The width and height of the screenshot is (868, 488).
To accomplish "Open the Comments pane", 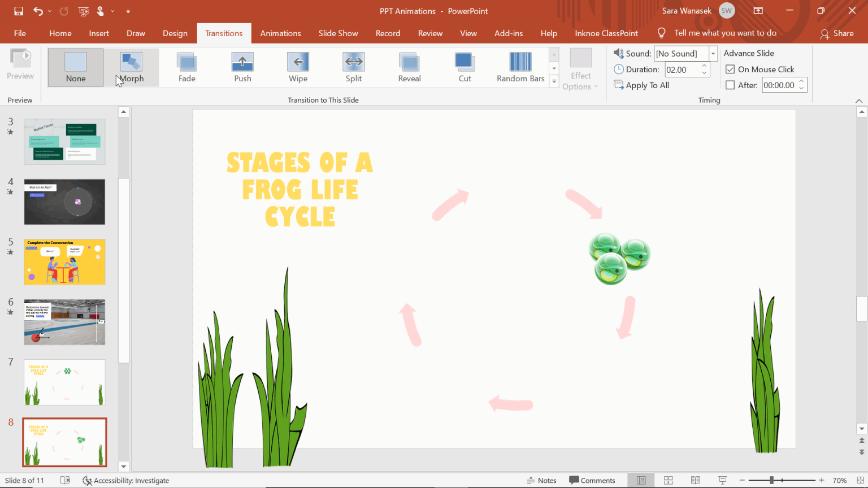I will point(593,480).
